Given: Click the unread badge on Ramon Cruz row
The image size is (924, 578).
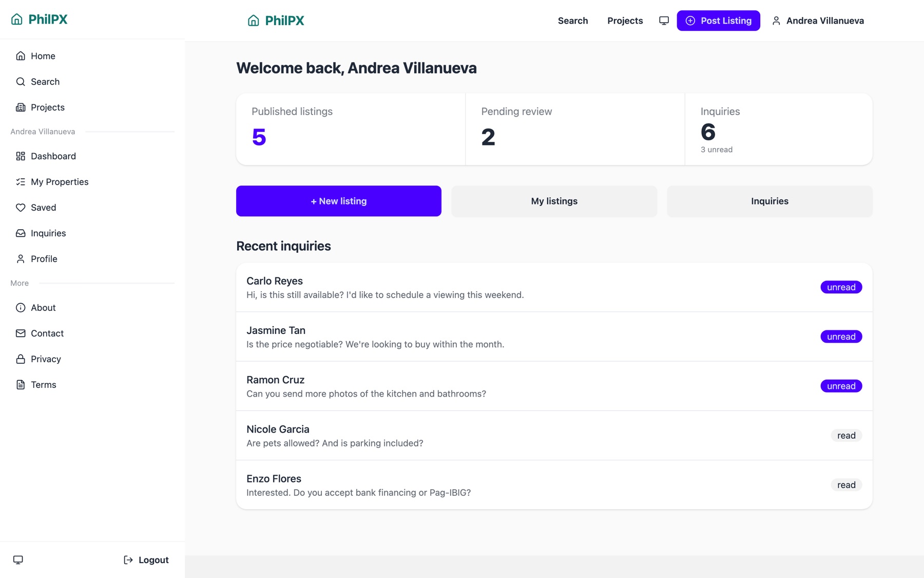Looking at the screenshot, I should [x=841, y=386].
